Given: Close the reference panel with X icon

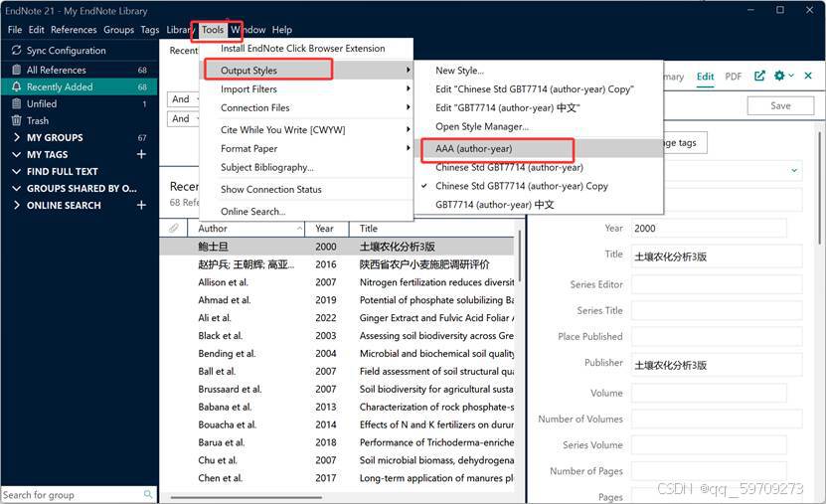Looking at the screenshot, I should tap(808, 76).
